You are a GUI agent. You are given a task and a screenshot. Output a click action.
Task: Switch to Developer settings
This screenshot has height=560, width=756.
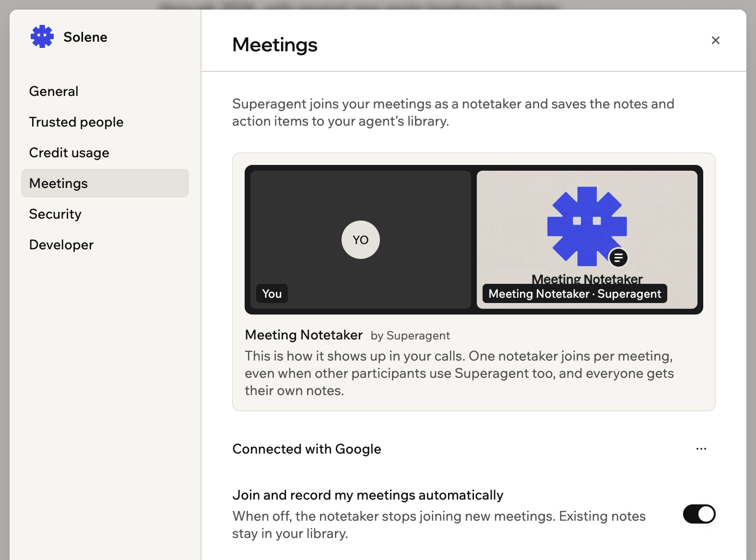coord(105,245)
